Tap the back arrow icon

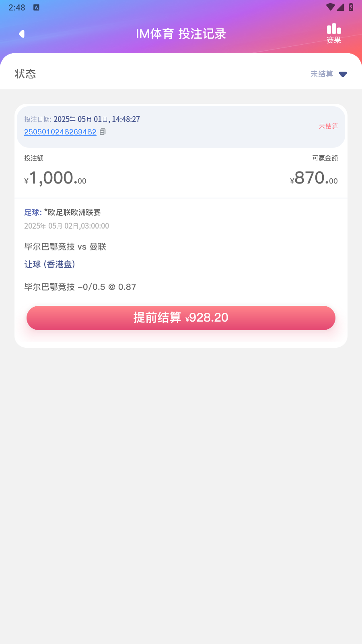coord(22,34)
